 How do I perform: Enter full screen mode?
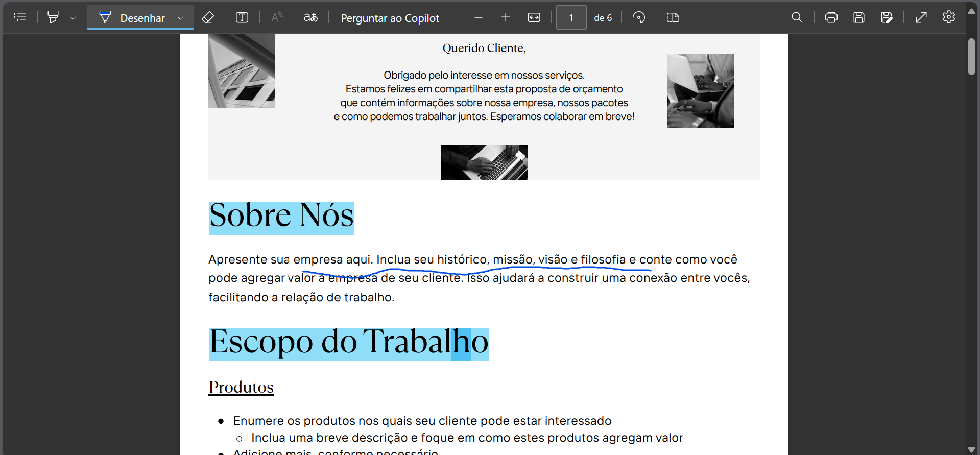point(921,17)
